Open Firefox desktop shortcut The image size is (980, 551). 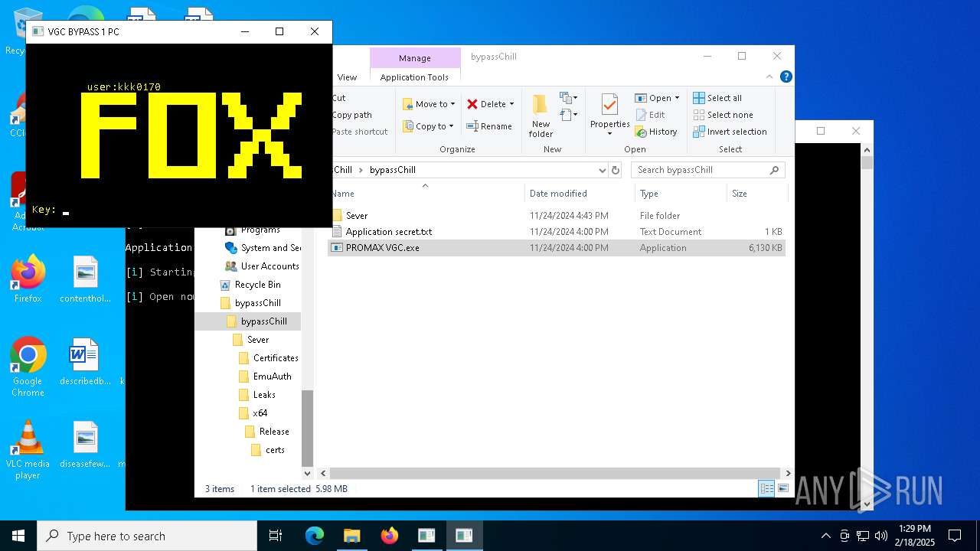(28, 279)
